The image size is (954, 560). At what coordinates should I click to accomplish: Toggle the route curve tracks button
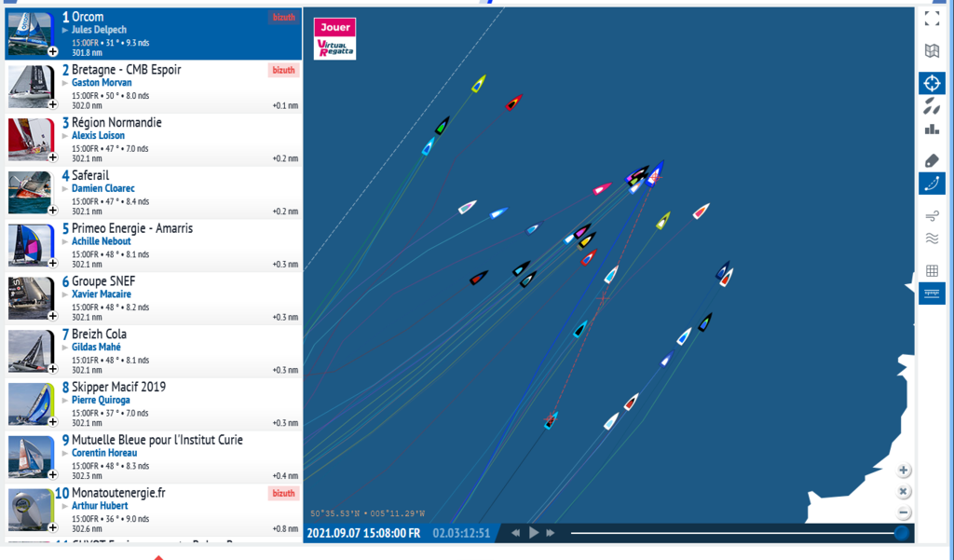pos(932,184)
